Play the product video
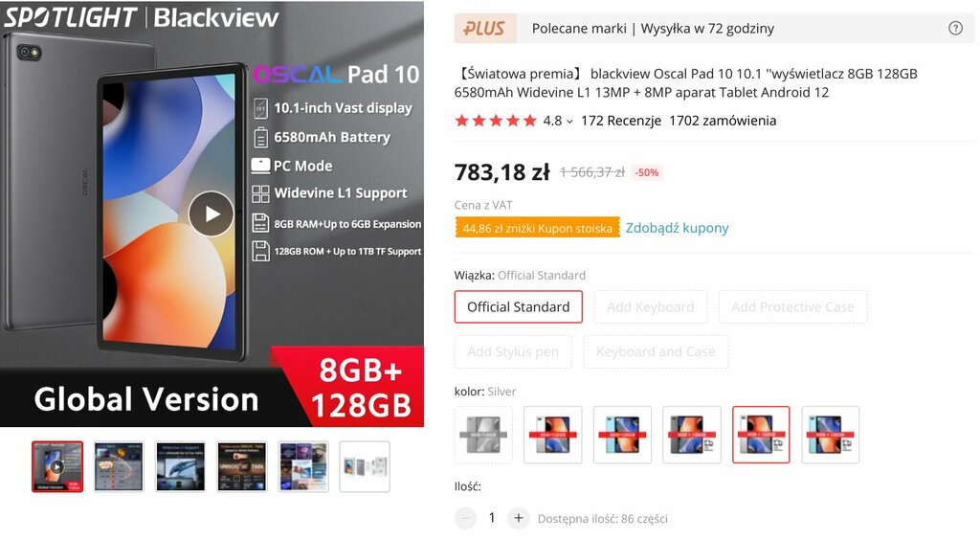This screenshot has height=540, width=980. 212,214
